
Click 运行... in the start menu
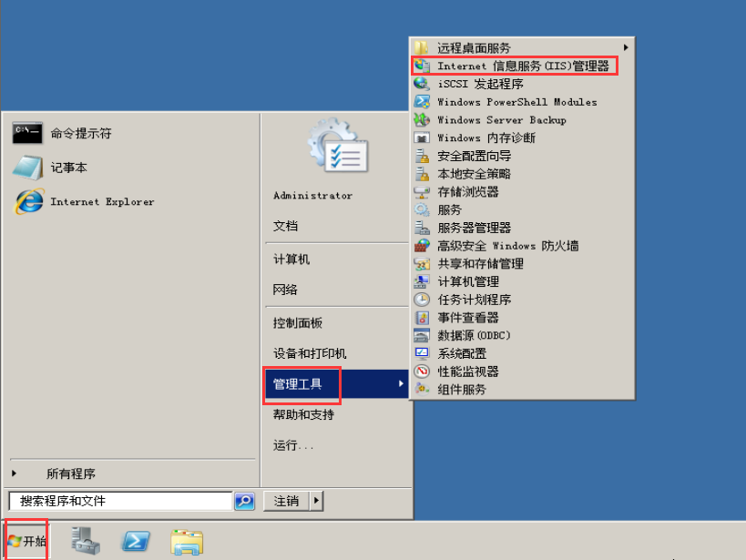293,445
